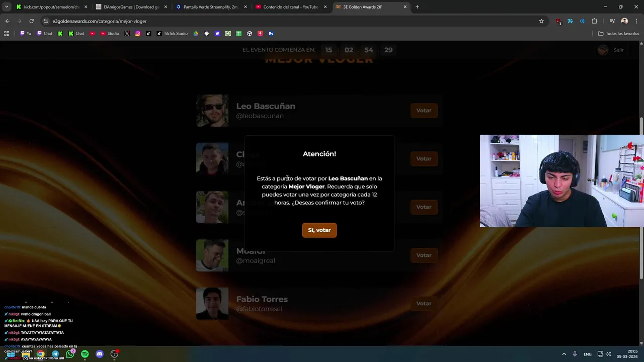This screenshot has width=644, height=362.
Task: View site information icon in the address bar
Action: coord(46,21)
